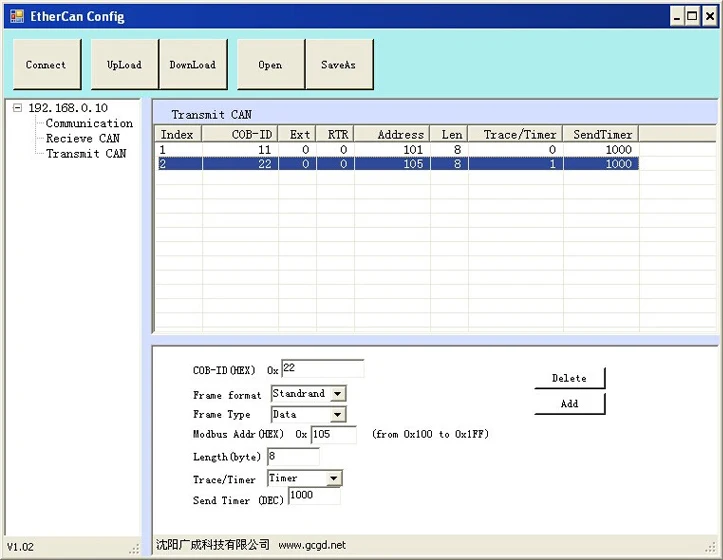This screenshot has height=560, width=723.
Task: Focus the Send Timer (DEC) input field
Action: (314, 496)
